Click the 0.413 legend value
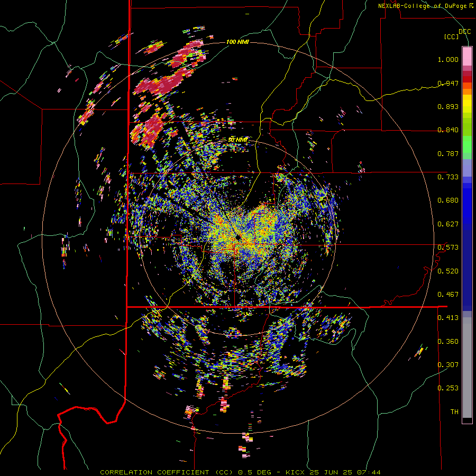This screenshot has height=476, width=476. click(x=448, y=318)
